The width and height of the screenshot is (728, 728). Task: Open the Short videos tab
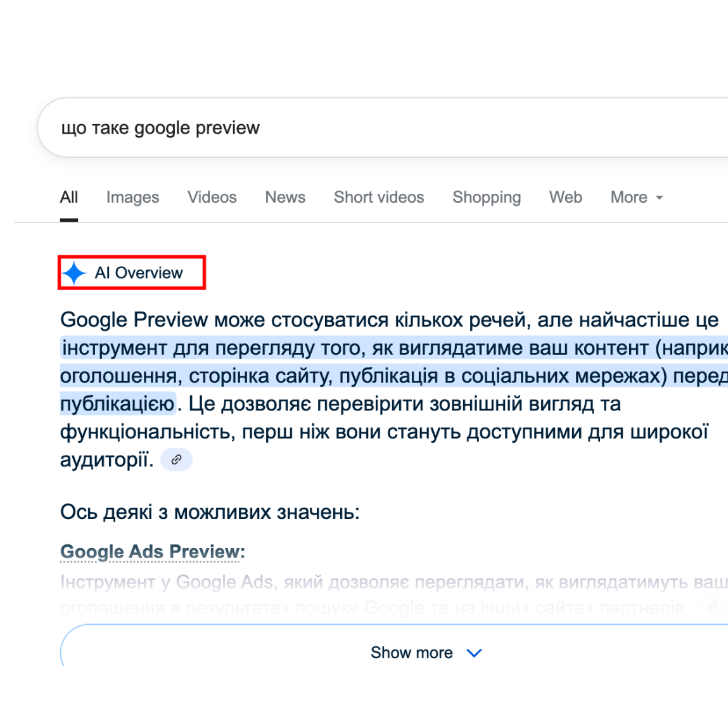click(379, 197)
